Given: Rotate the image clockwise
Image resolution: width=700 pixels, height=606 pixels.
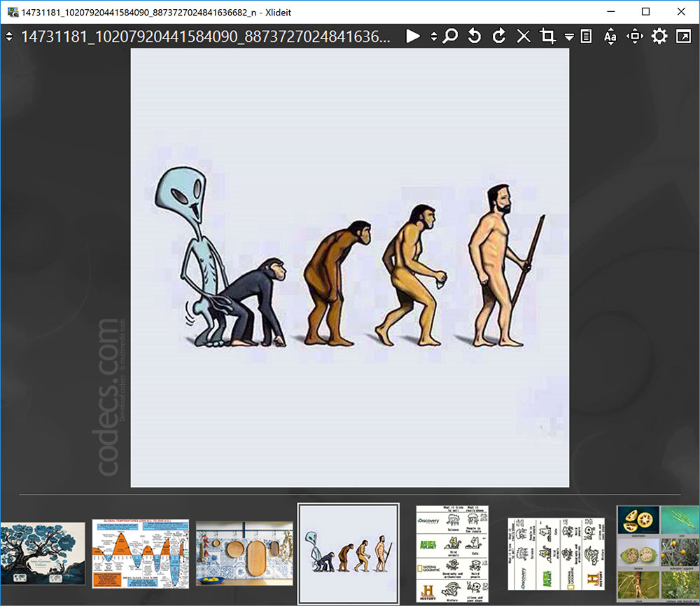Looking at the screenshot, I should 499,36.
